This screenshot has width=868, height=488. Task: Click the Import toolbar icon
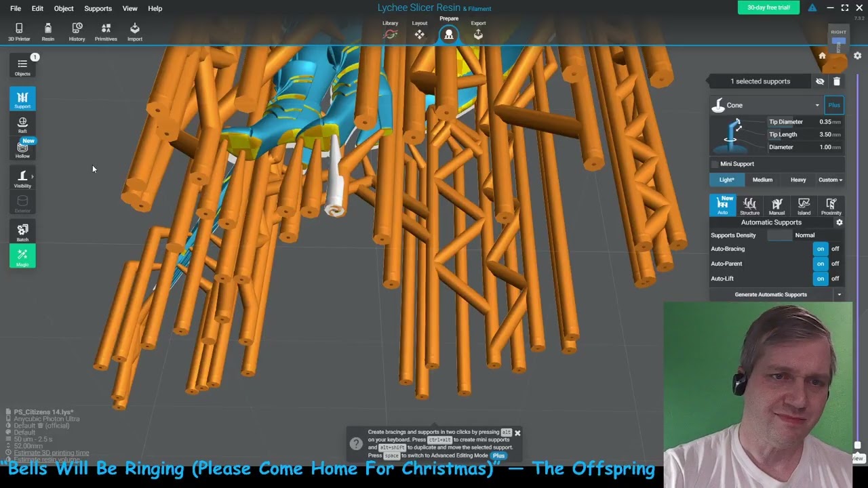tap(134, 31)
